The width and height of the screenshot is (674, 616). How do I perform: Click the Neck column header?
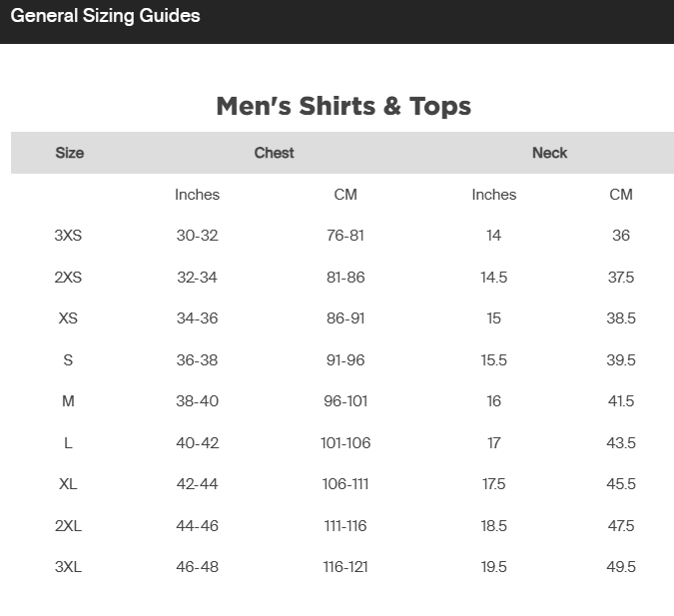point(550,153)
